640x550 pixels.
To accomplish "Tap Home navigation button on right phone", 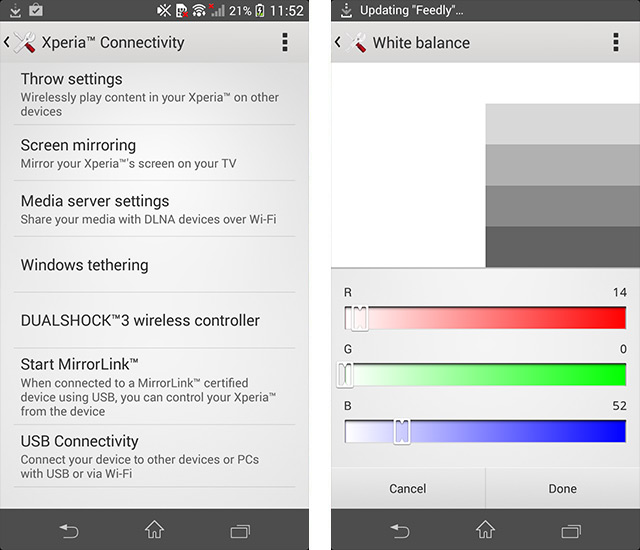I will click(x=485, y=530).
